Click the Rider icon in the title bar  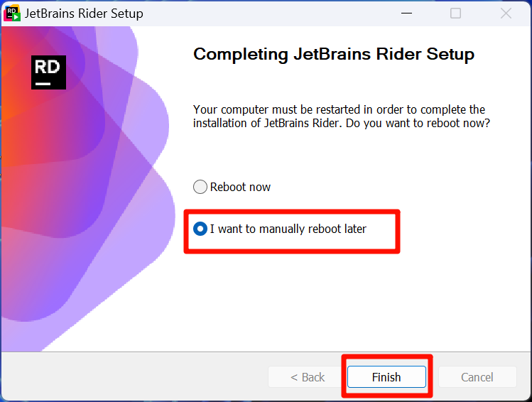coord(12,13)
